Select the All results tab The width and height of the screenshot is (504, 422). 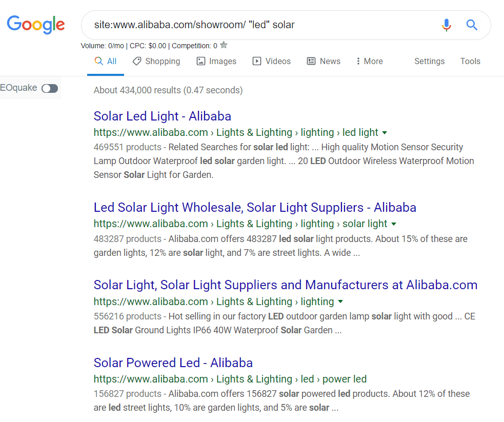click(106, 62)
